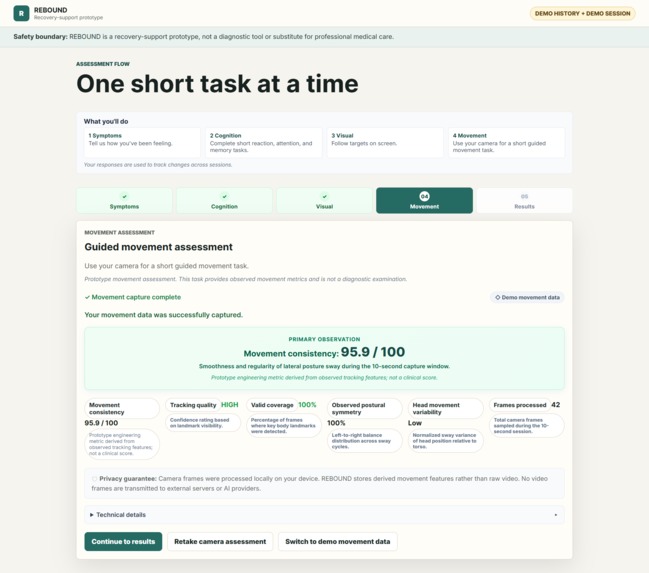Click the 95.9 / 100 primary score
The height and width of the screenshot is (573, 649).
click(x=373, y=352)
